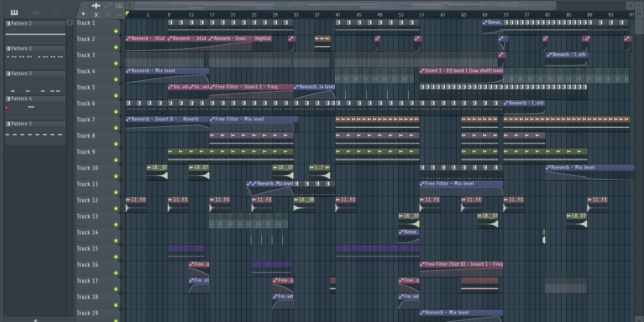Image resolution: width=644 pixels, height=322 pixels.
Task: Select the crossfade X icon in playlist toolbar
Action: pyautogui.click(x=96, y=15)
